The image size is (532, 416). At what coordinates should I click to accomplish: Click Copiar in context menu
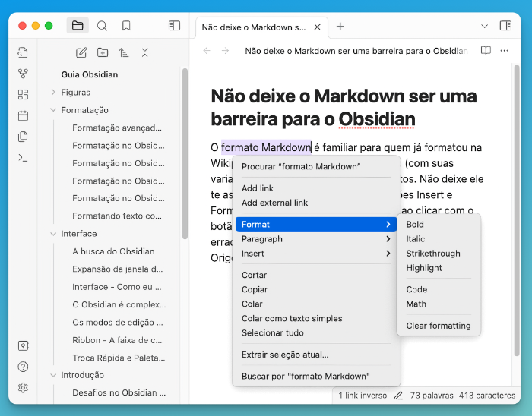pyautogui.click(x=316, y=289)
